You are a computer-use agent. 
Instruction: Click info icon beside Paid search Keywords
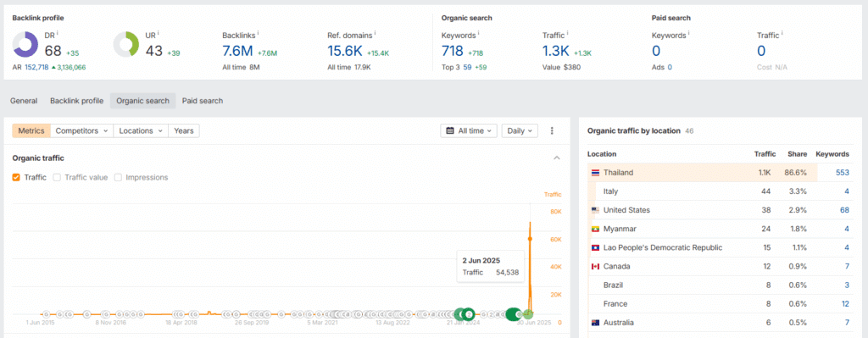pos(689,33)
